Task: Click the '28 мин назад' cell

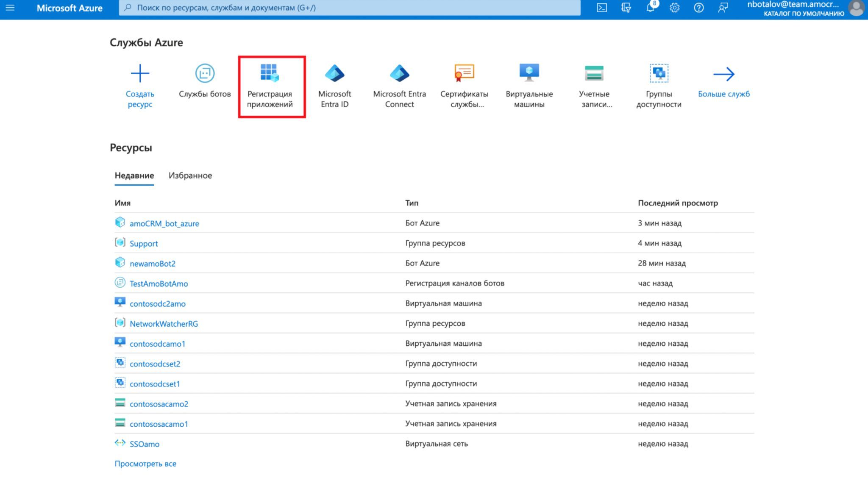Action: [662, 263]
